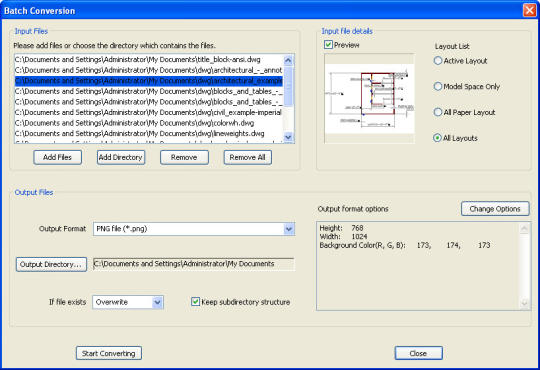Toggle the Preview checkbox
This screenshot has height=370, width=540.
328,45
